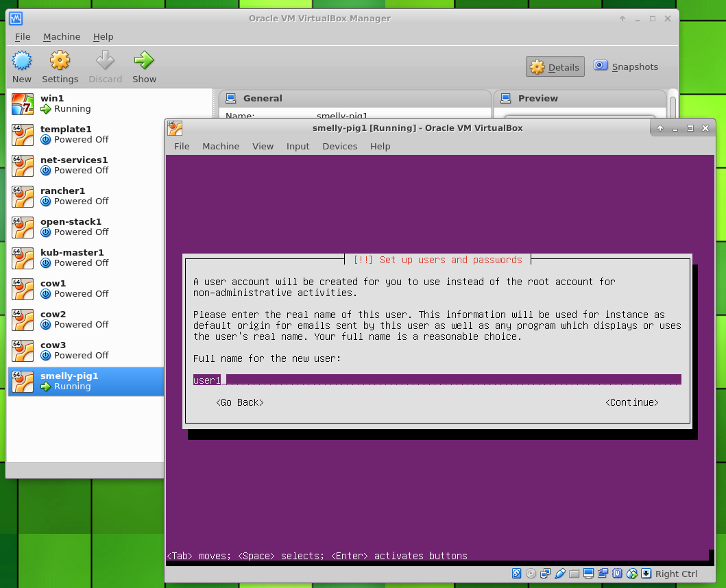Click the smelly-pig1 VM window title icon
Image resolution: width=726 pixels, height=588 pixels.
pos(175,128)
